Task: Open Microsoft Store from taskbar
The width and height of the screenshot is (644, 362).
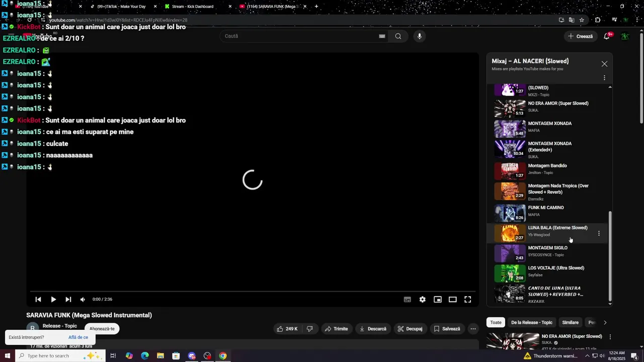Action: (176, 355)
